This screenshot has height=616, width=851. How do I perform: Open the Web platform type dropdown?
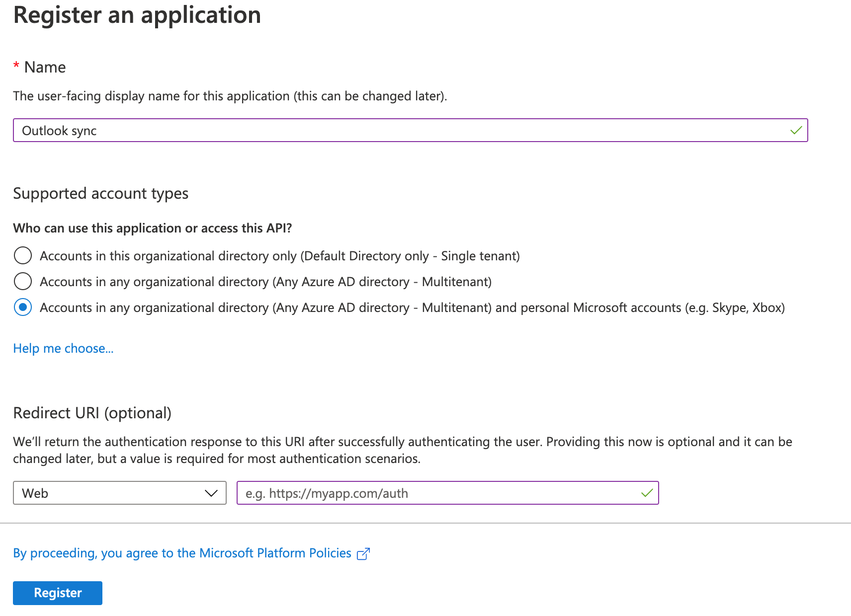point(119,493)
